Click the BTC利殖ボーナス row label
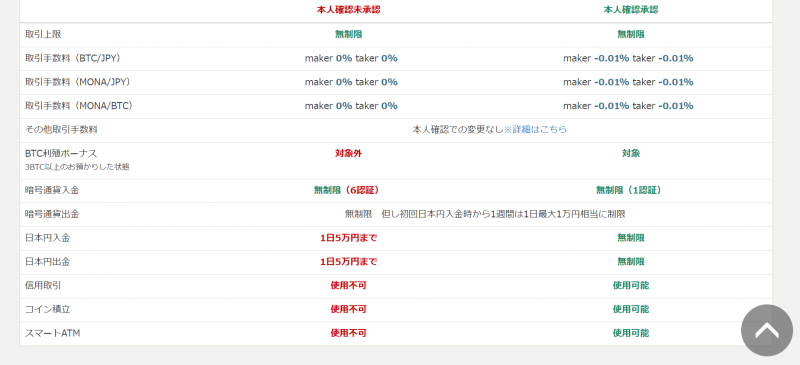This screenshot has height=365, width=800. coord(61,153)
